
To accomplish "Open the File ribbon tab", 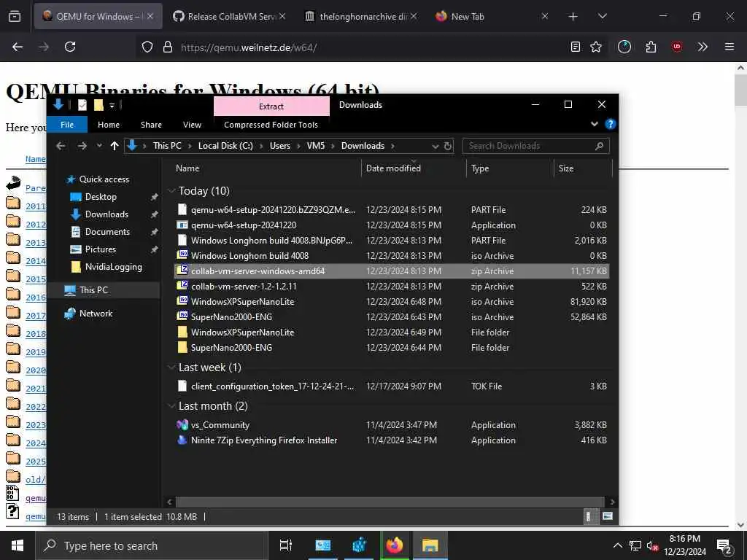I will pyautogui.click(x=67, y=125).
